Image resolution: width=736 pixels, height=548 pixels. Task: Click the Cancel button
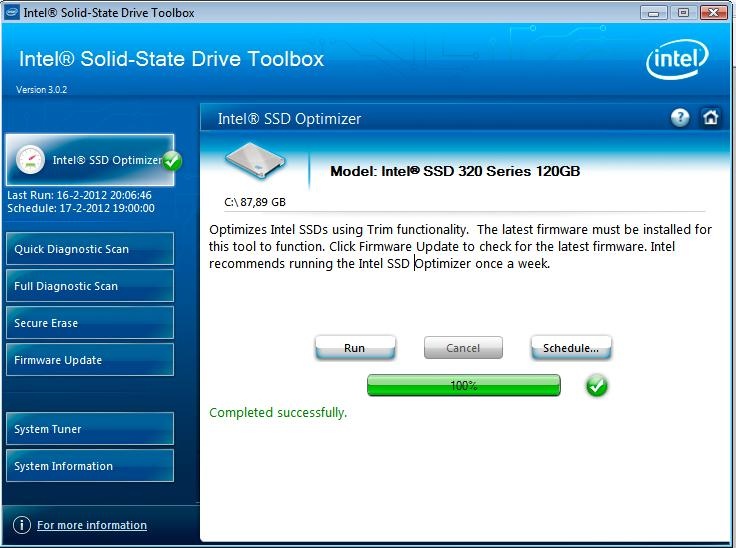(x=463, y=348)
